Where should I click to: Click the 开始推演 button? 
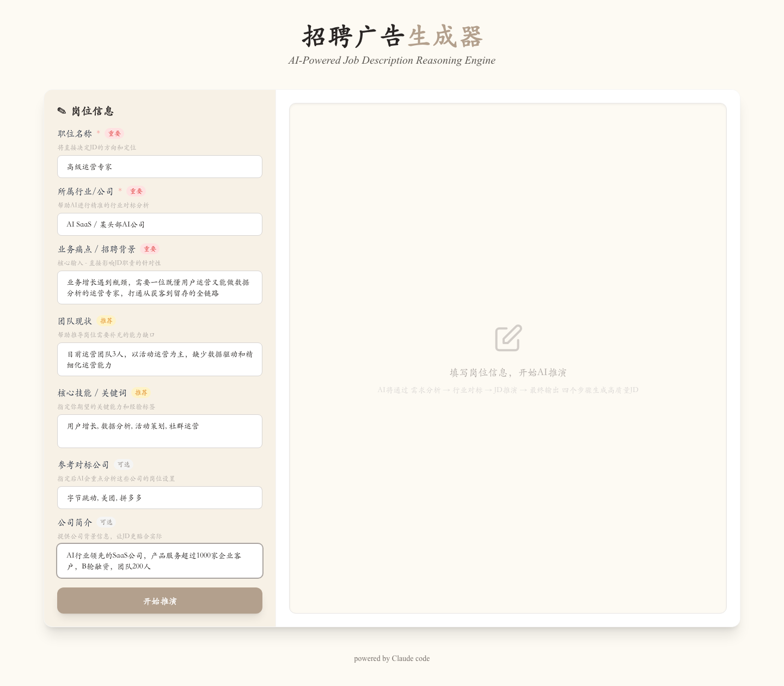coord(160,601)
